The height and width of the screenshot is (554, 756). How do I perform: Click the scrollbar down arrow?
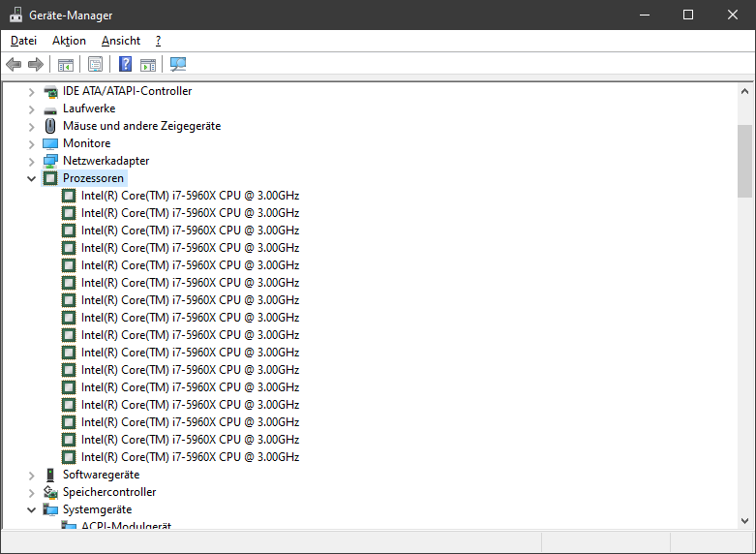click(744, 521)
